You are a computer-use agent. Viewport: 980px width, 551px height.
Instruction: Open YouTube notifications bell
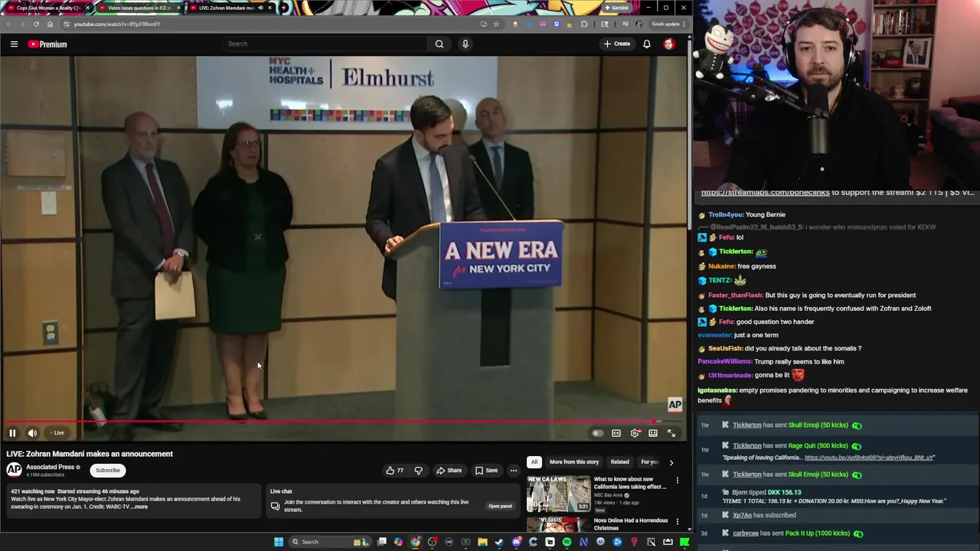[647, 44]
